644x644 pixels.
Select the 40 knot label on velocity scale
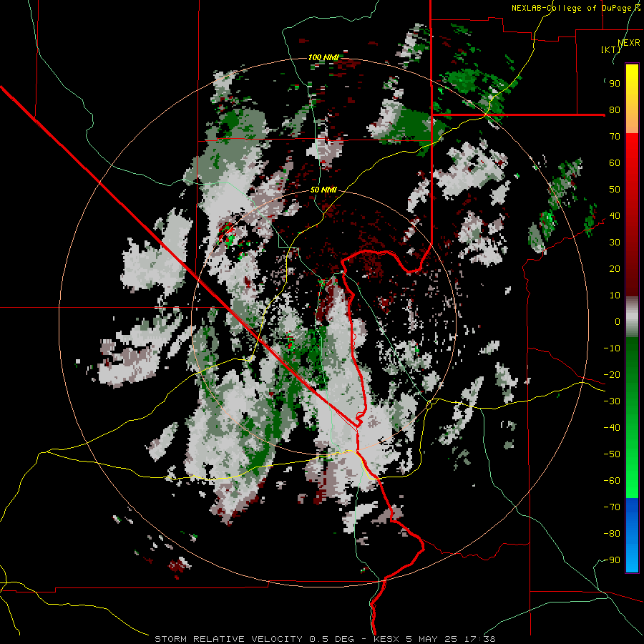615,215
